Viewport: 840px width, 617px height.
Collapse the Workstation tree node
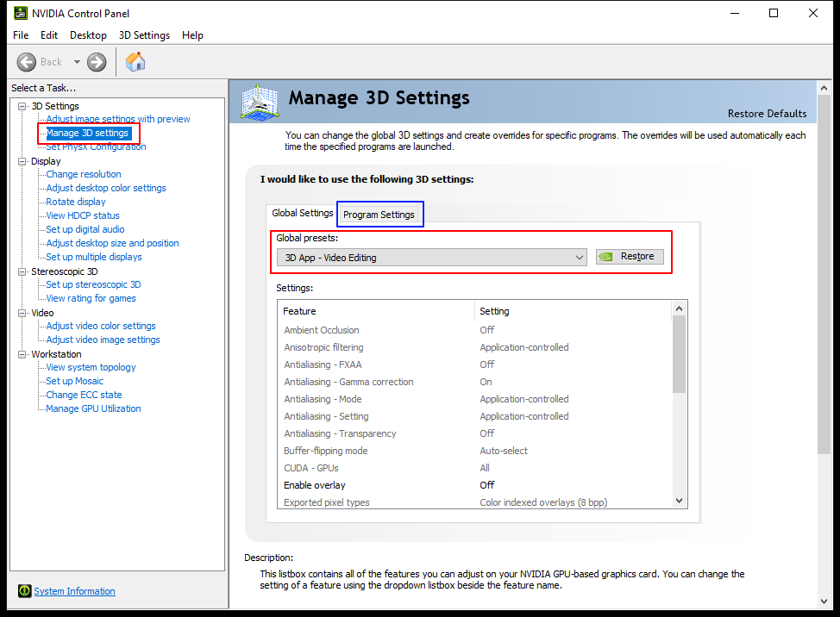(x=22, y=354)
